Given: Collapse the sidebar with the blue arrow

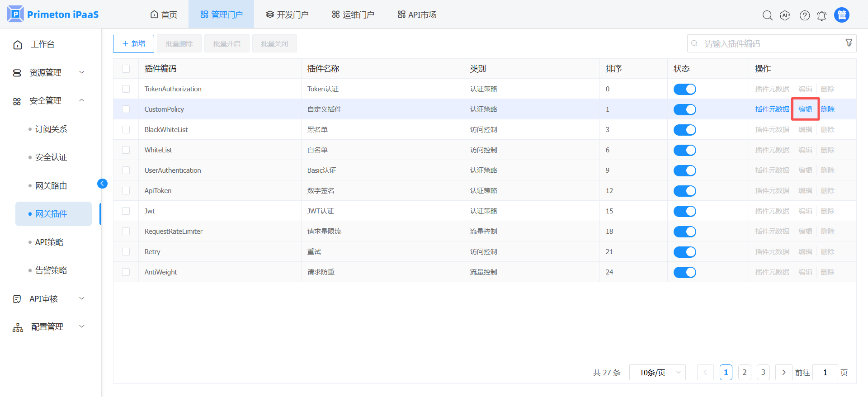Looking at the screenshot, I should tap(102, 183).
